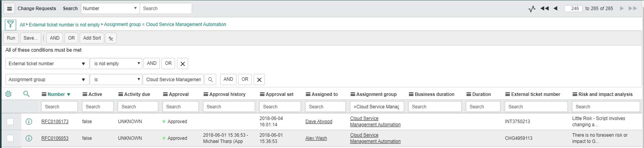Preview record RFC0106173 info icon
Viewport: 644px width, 148px height.
pos(28,122)
